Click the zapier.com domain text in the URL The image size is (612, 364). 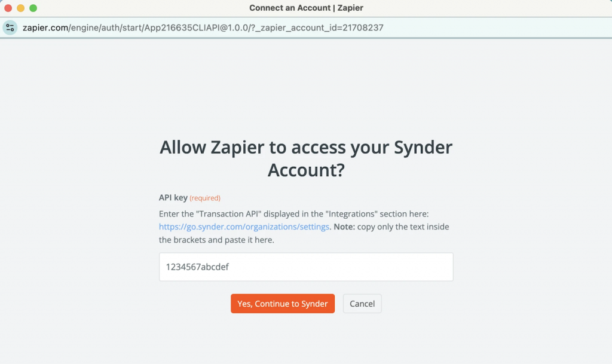(44, 27)
